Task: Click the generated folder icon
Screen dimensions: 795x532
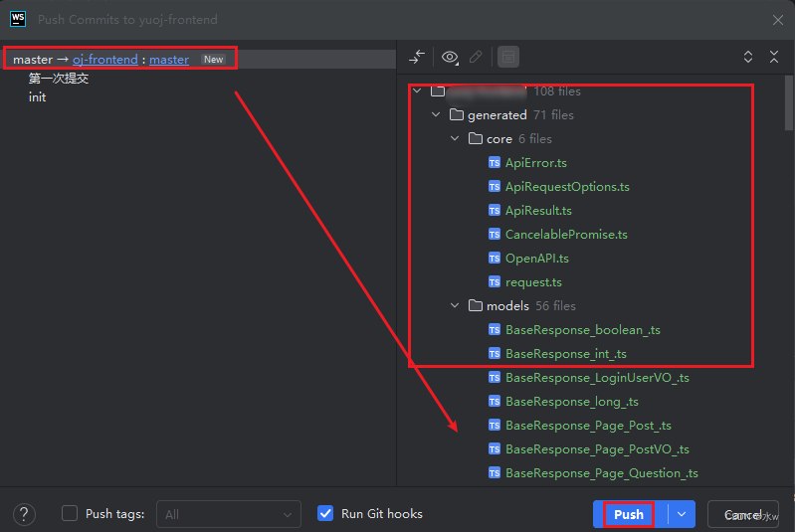Action: 457,114
